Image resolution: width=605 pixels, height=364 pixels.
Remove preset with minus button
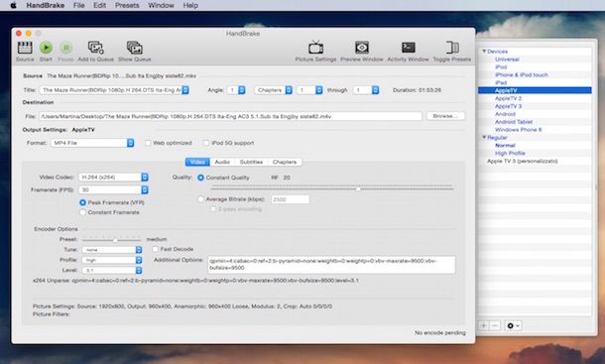click(x=495, y=325)
